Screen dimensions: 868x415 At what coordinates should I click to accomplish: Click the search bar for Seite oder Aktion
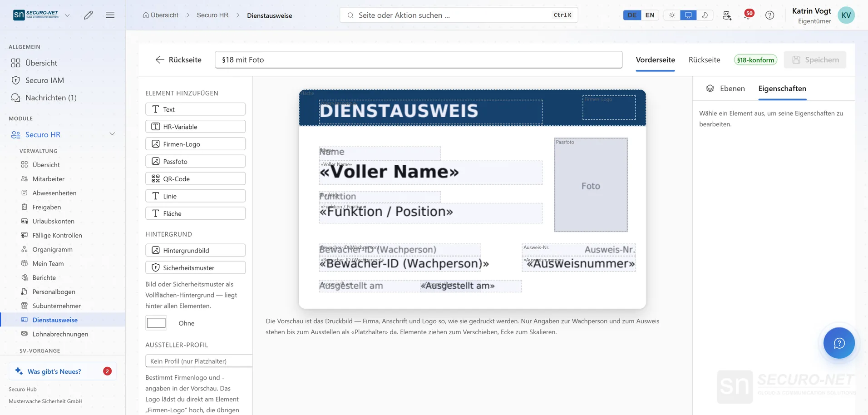click(x=459, y=15)
